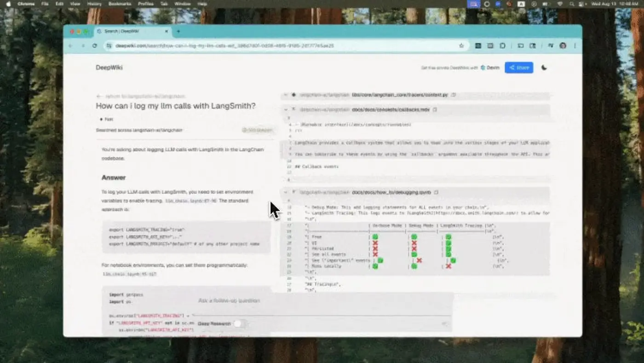
Task: Click the Answer heading
Action: point(114,178)
